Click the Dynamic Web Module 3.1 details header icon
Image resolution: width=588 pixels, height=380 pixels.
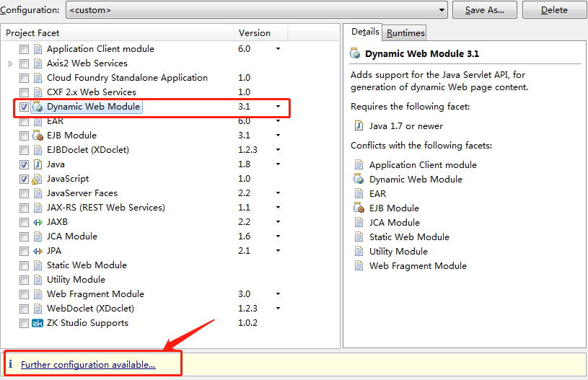point(355,53)
